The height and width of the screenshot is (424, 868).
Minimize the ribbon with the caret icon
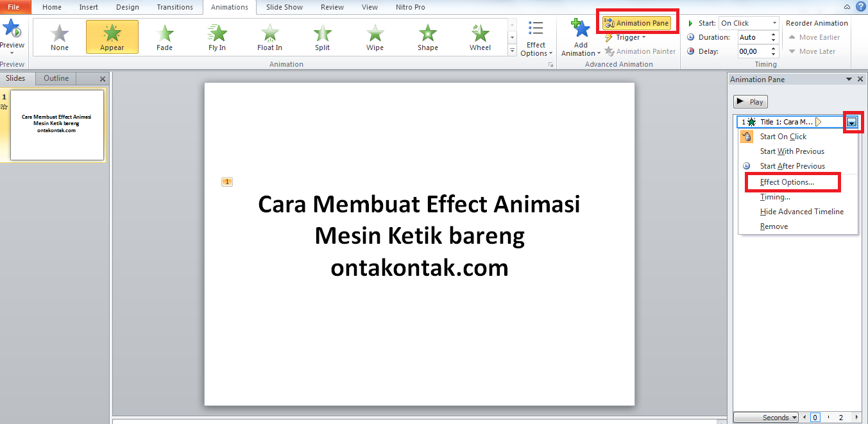pos(847,7)
